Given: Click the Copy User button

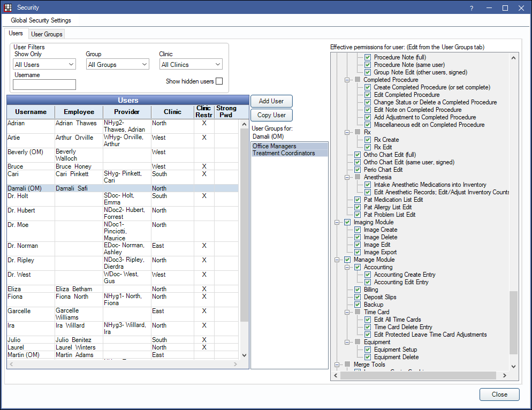Looking at the screenshot, I should coord(271,115).
